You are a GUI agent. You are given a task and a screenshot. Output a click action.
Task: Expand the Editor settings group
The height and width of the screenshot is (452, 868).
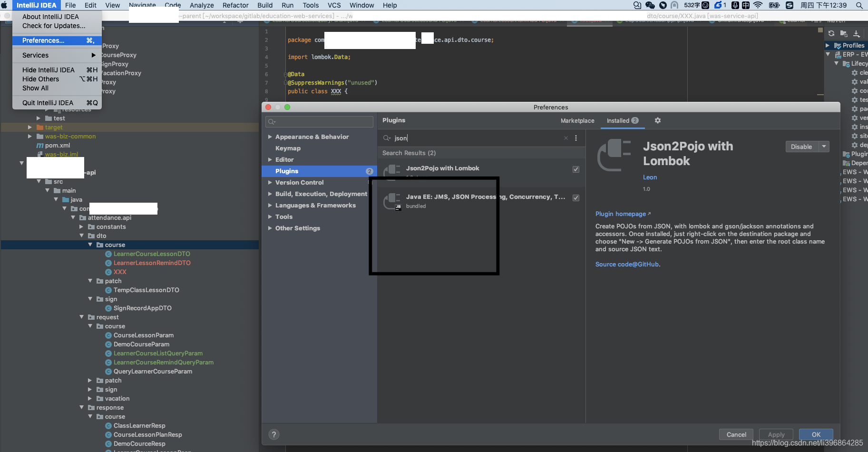pyautogui.click(x=270, y=160)
